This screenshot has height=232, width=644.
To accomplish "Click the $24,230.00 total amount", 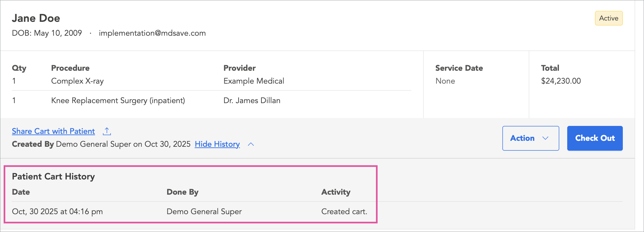I will 561,81.
